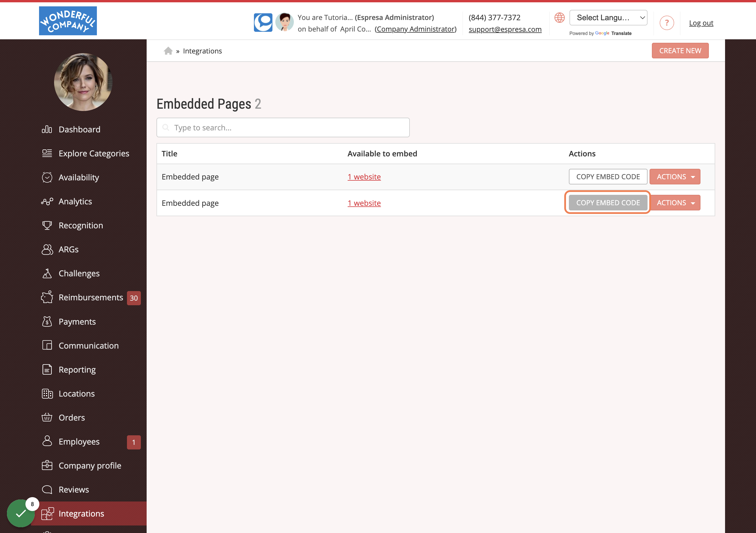Click the Orders basket icon
The image size is (756, 533).
[x=47, y=417]
